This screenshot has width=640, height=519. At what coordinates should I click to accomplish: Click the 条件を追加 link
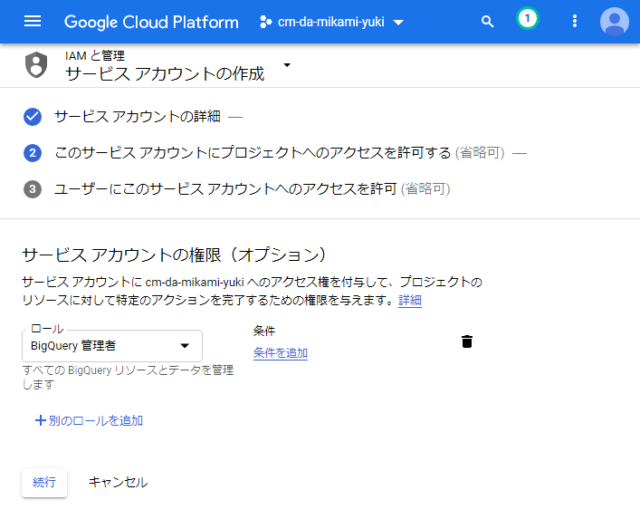pyautogui.click(x=280, y=353)
